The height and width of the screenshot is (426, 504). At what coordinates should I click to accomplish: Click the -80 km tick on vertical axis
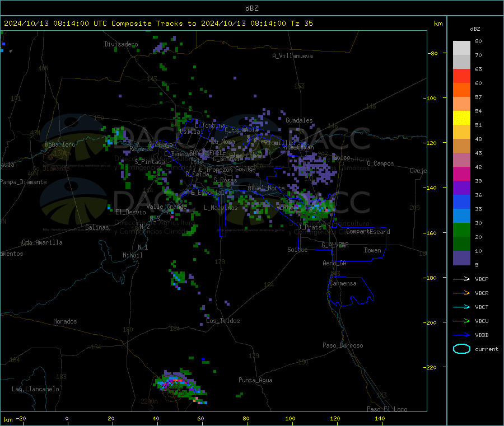tap(433, 53)
